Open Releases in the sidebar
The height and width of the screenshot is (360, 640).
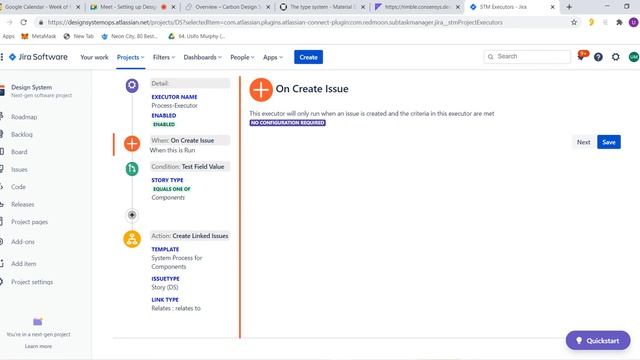[22, 204]
